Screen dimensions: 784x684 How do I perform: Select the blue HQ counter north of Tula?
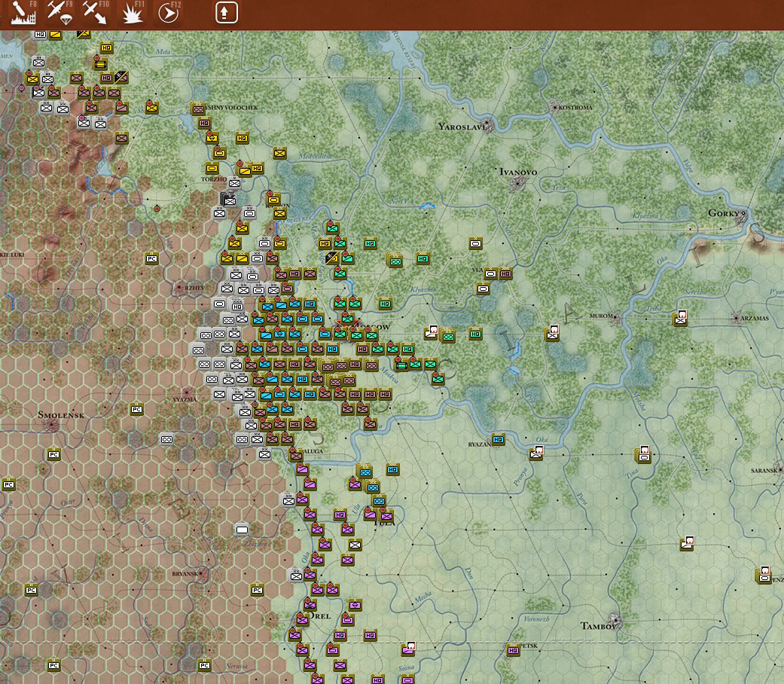[393, 469]
